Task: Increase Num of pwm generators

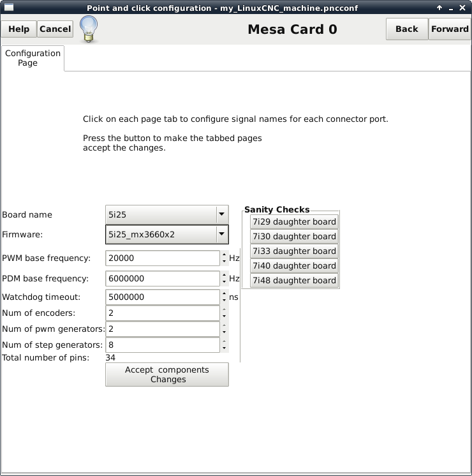Action: tap(224, 325)
